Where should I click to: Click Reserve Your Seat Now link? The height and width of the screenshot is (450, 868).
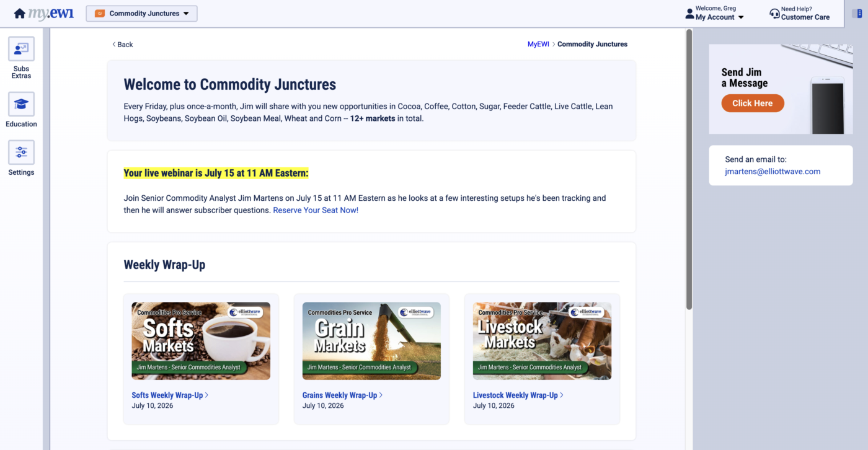click(316, 210)
